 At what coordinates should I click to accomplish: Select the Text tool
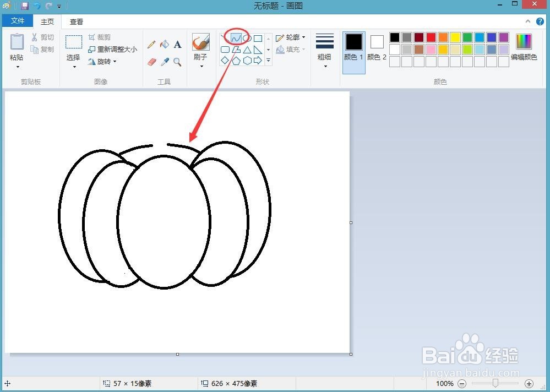177,45
